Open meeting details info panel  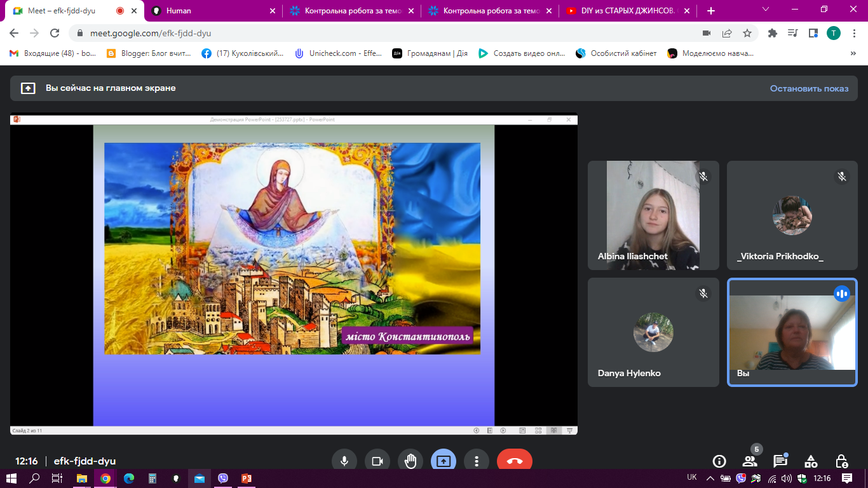tap(719, 461)
